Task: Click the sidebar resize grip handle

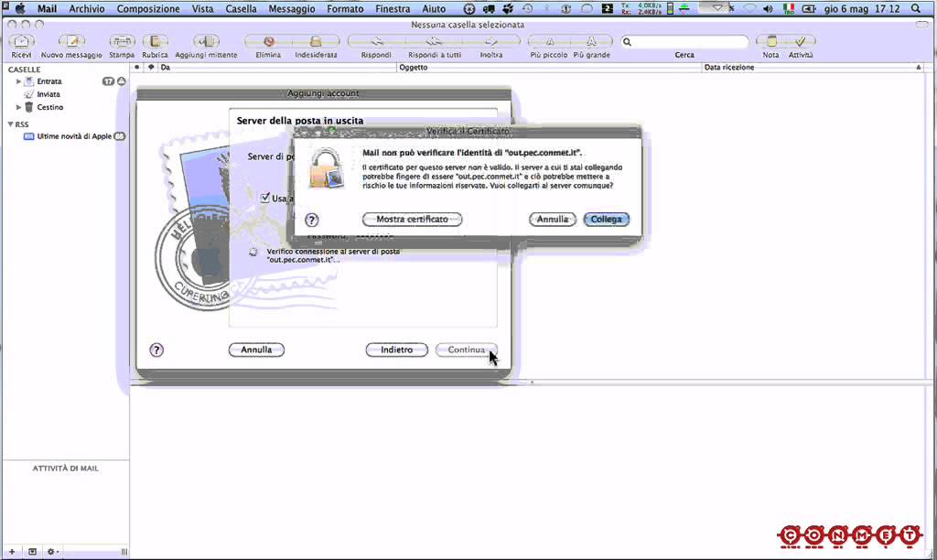Action: click(x=124, y=552)
